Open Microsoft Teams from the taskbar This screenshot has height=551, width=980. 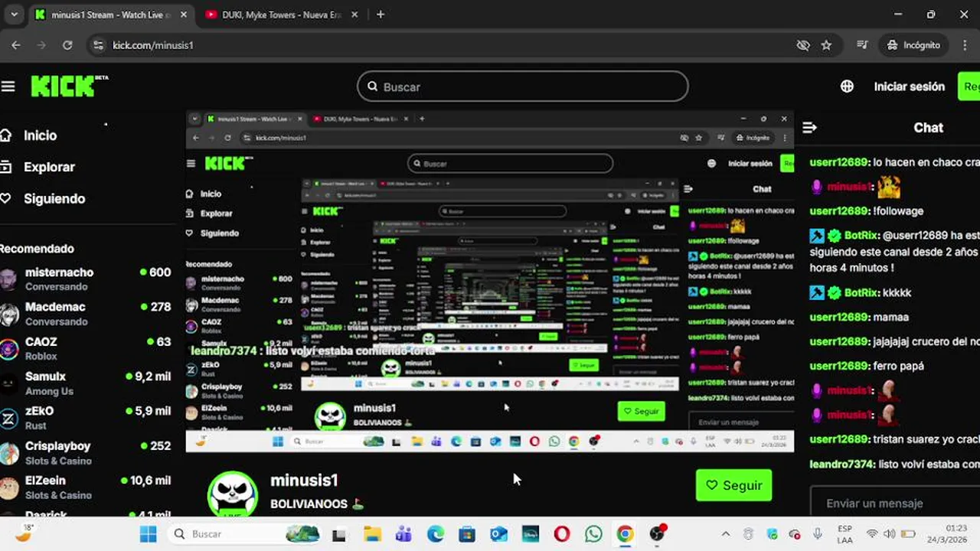tap(403, 534)
